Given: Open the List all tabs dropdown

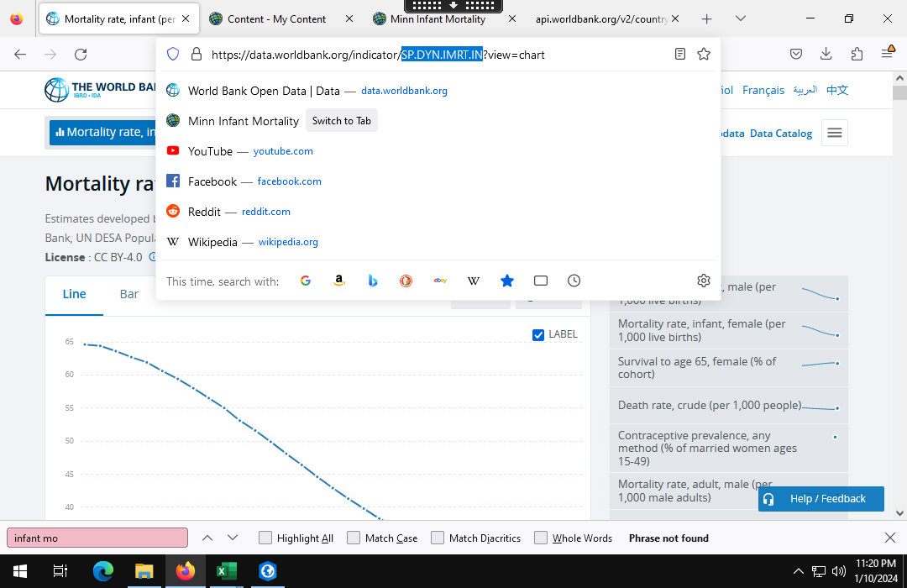Looking at the screenshot, I should pos(740,18).
